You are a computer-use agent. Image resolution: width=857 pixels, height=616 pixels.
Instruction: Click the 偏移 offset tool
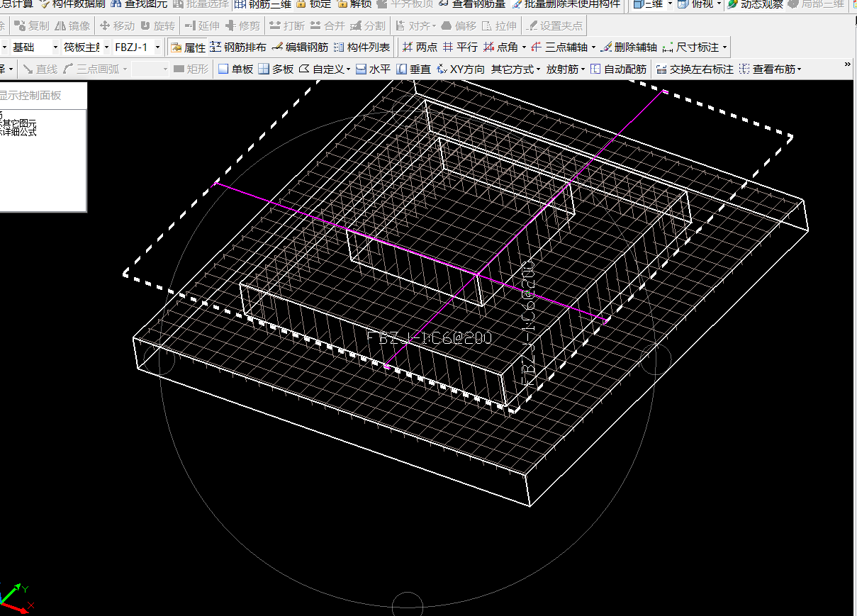click(x=459, y=26)
